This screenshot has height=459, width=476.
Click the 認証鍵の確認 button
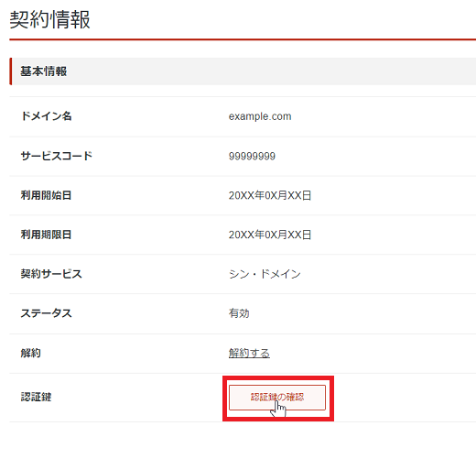(x=277, y=398)
